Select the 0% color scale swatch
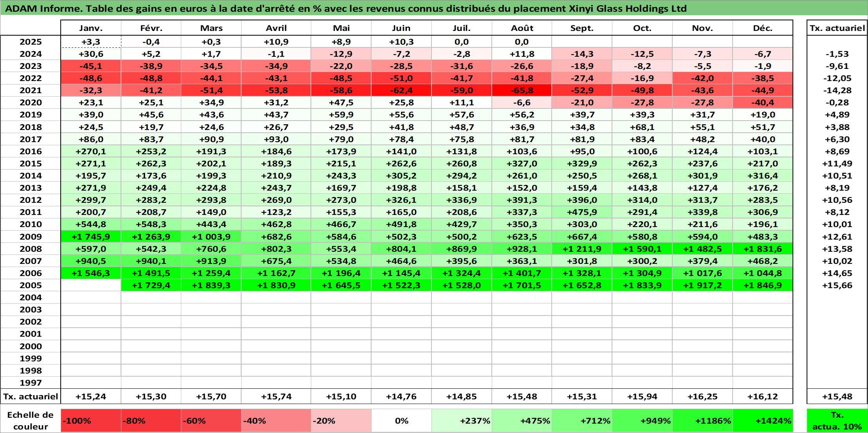Screen dimensions: 868x433 pos(401,421)
